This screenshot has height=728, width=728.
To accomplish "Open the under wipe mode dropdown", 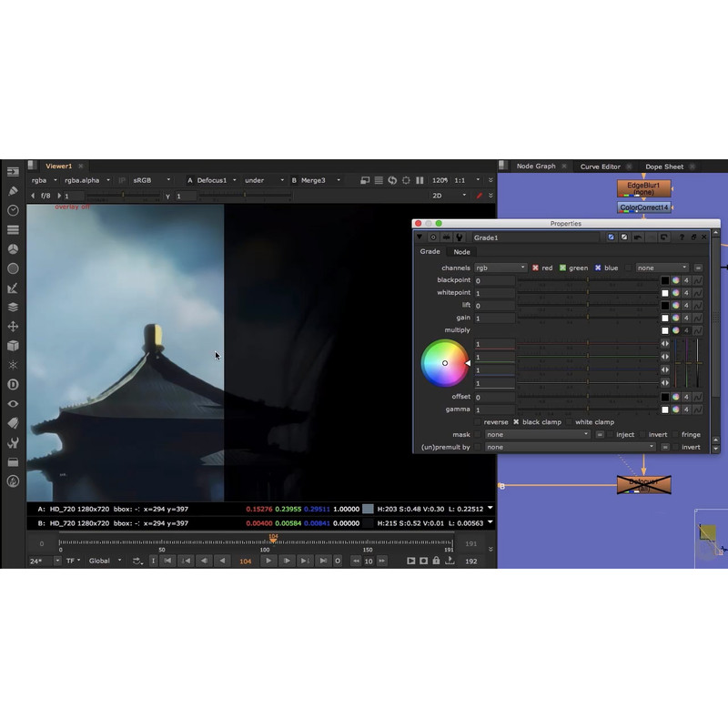I will 263,180.
